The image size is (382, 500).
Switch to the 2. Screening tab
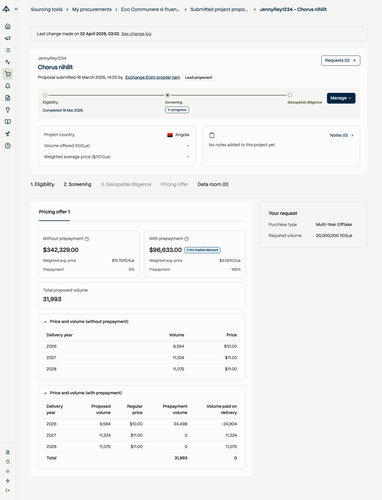coord(77,184)
